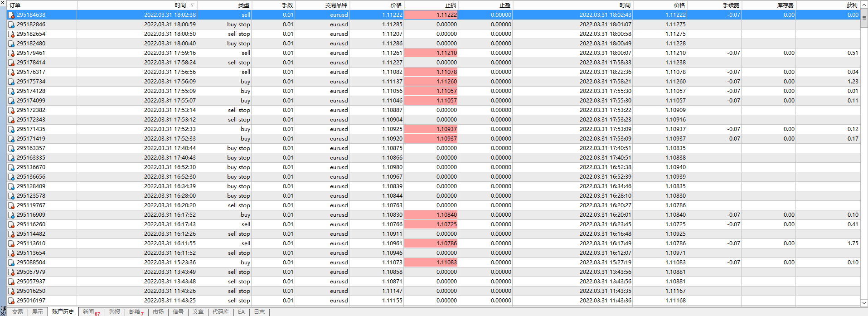This screenshot has height=316, width=868.
Task: Click the order icon for 295182654
Action: 11,34
